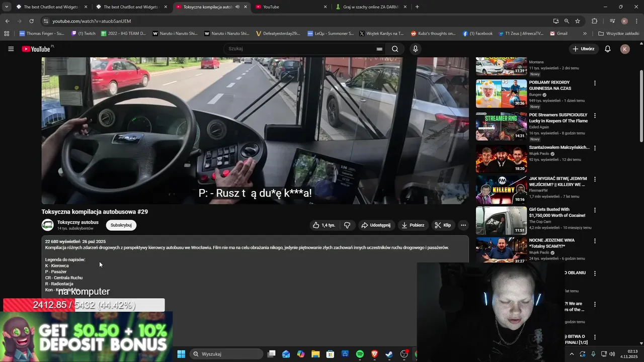Open the Chrome tab search dropdown
Image resolution: width=644 pixels, height=362 pixels.
tap(7, 7)
